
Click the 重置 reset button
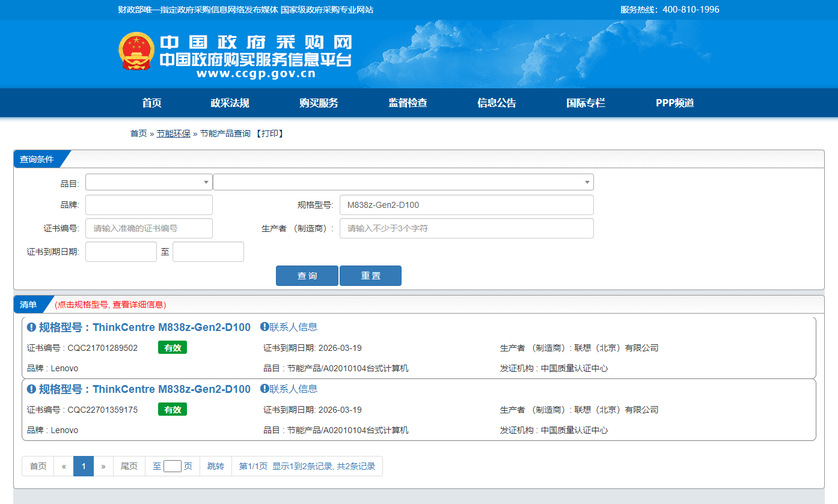pyautogui.click(x=370, y=276)
